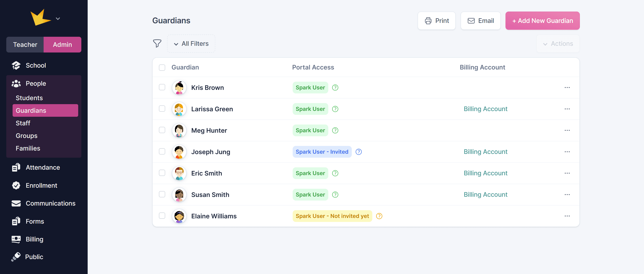Toggle the select-all checkbox in table header
This screenshot has width=644, height=274.
point(162,67)
